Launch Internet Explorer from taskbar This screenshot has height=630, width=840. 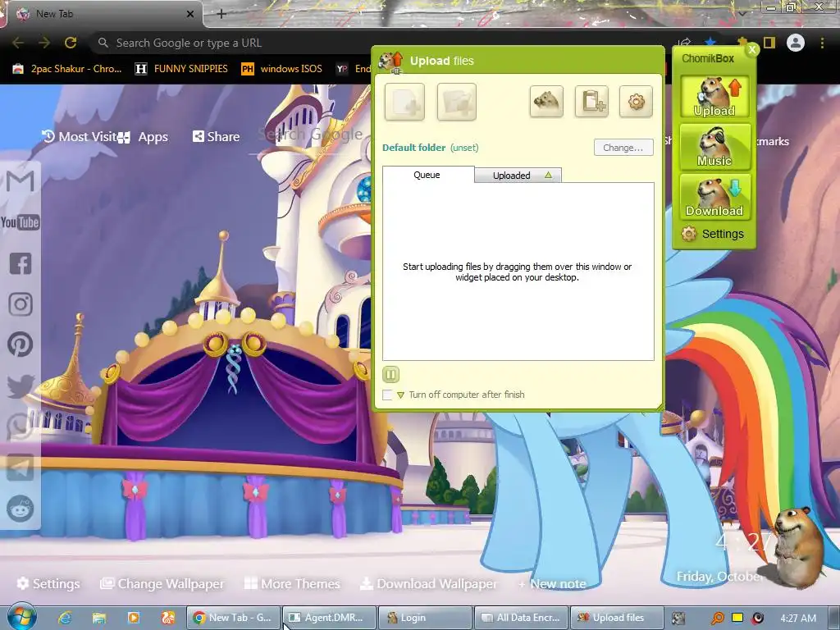(x=65, y=618)
